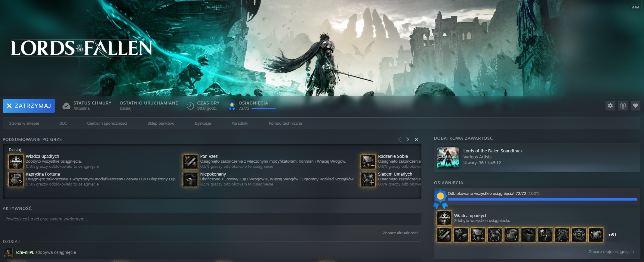
Task: Click Kapryśna Fortuna achievement title text
Action: (x=43, y=174)
